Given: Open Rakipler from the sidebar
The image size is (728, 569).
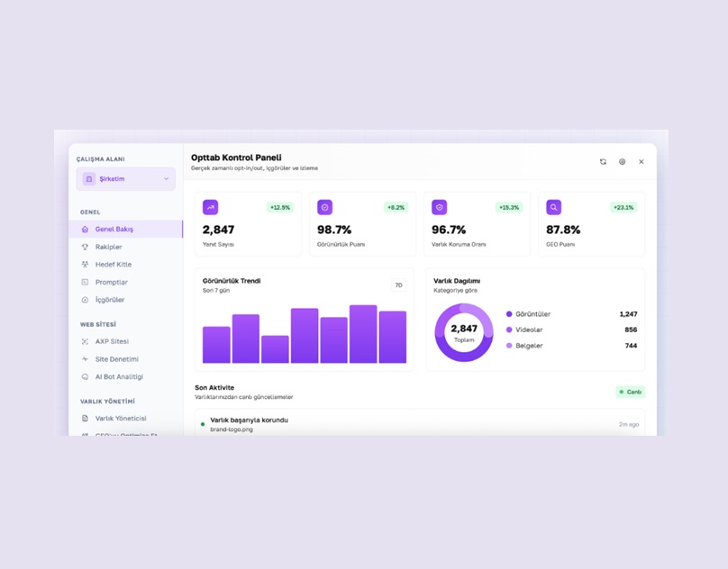Looking at the screenshot, I should (106, 247).
